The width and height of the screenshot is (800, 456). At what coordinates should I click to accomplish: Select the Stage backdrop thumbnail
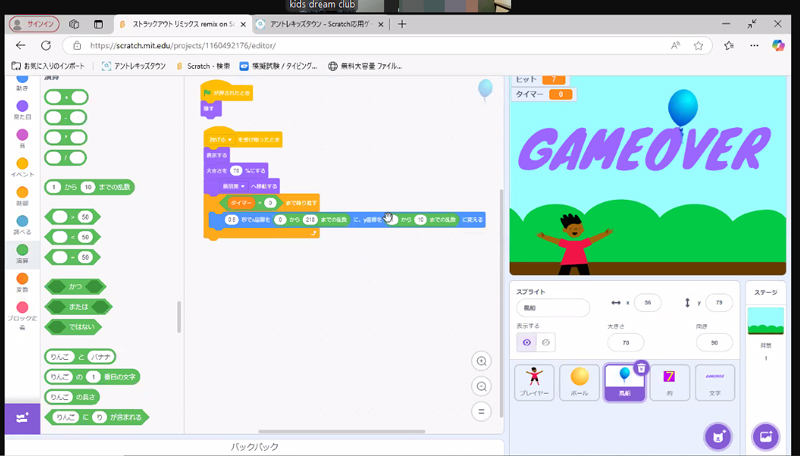click(765, 321)
